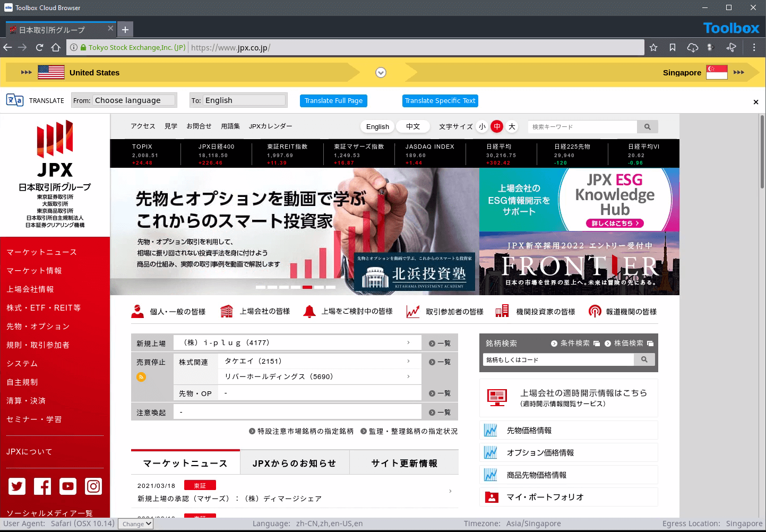Open the To English language dropdown
Image resolution: width=766 pixels, height=532 pixels.
[244, 100]
